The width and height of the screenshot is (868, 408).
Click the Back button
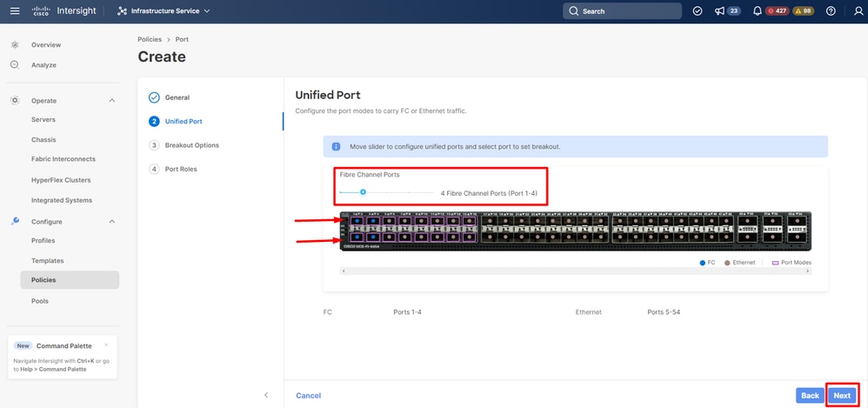click(810, 395)
